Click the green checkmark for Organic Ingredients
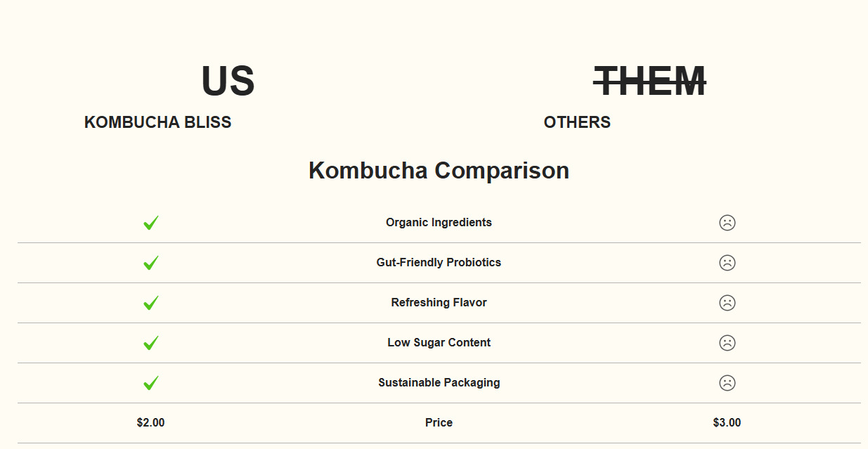 150,223
